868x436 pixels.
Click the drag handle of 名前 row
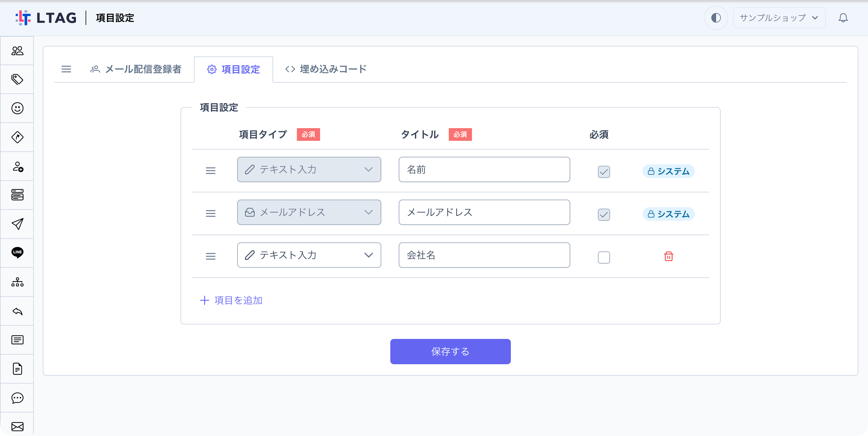coord(211,171)
